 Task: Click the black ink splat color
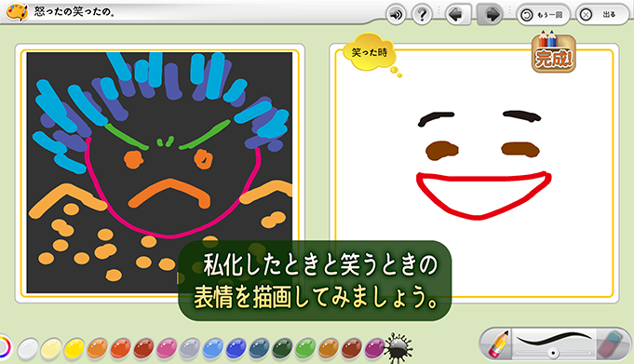398,348
